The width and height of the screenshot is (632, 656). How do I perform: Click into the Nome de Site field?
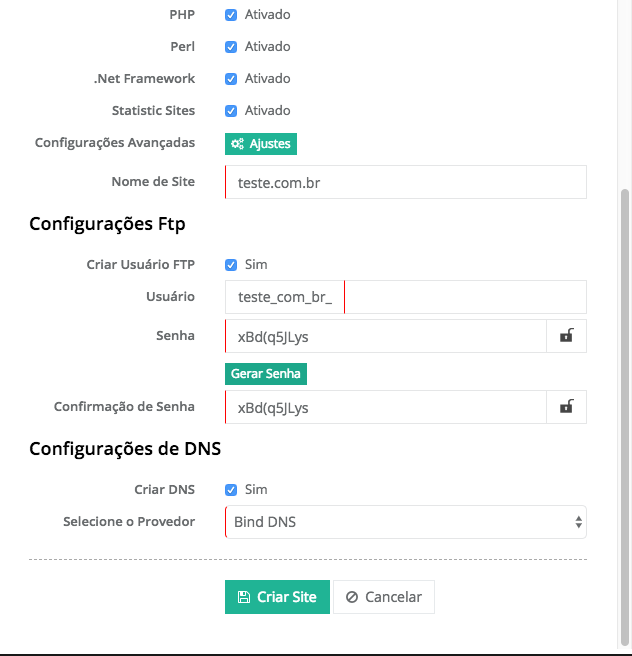click(x=405, y=183)
